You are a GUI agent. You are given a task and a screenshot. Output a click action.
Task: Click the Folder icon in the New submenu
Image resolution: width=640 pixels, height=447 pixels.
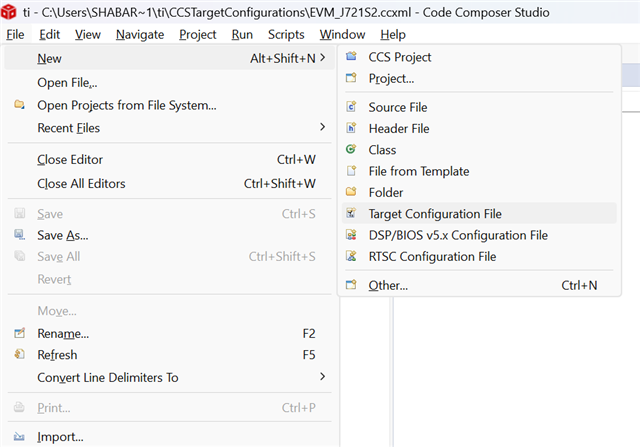(350, 192)
